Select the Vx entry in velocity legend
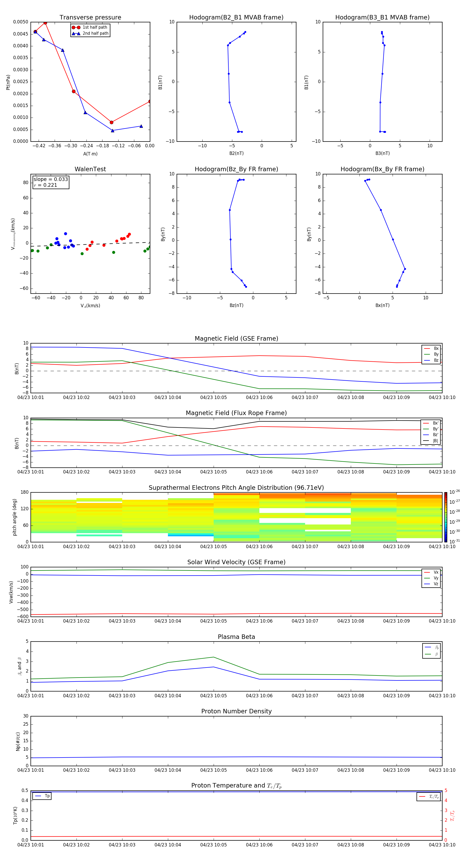The width and height of the screenshot is (473, 868). pos(431,572)
